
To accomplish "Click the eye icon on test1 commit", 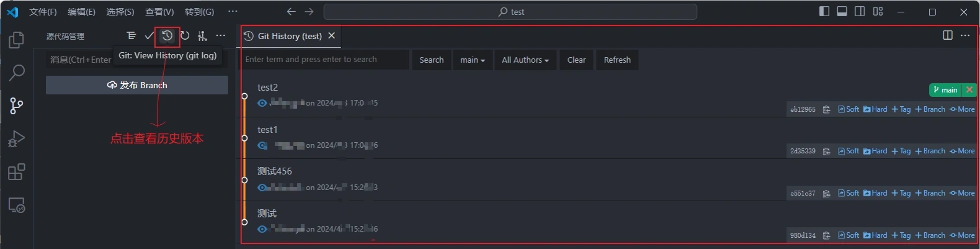I will tap(262, 145).
